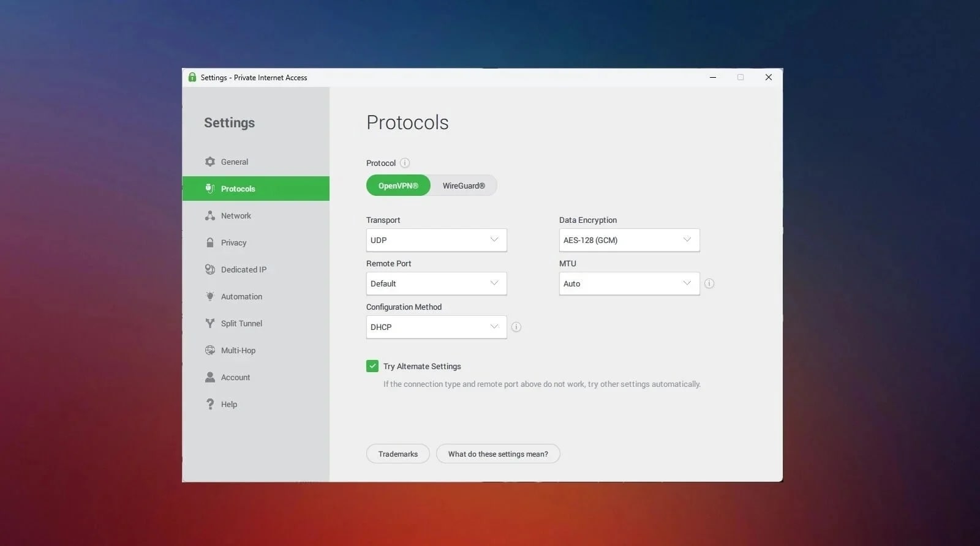Screen dimensions: 980x546
Task: Click the Multi-Hop globe icon
Action: pyautogui.click(x=210, y=350)
